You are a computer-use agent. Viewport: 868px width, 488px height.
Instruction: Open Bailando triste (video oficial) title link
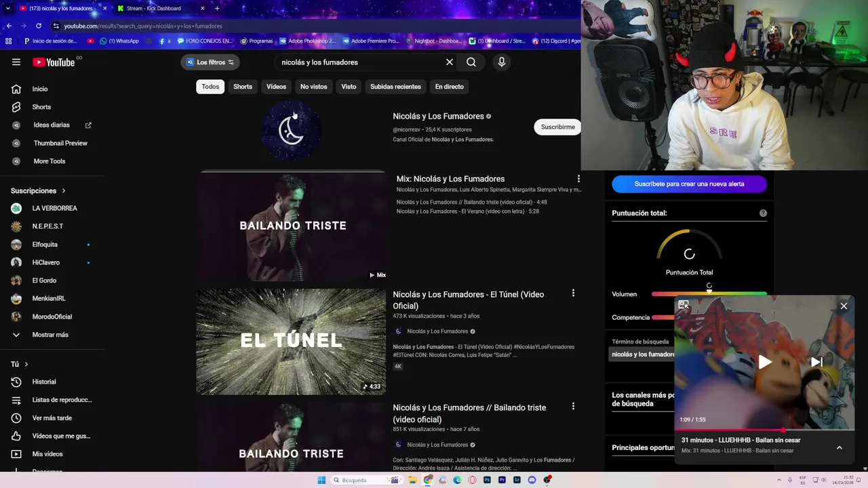coord(469,413)
